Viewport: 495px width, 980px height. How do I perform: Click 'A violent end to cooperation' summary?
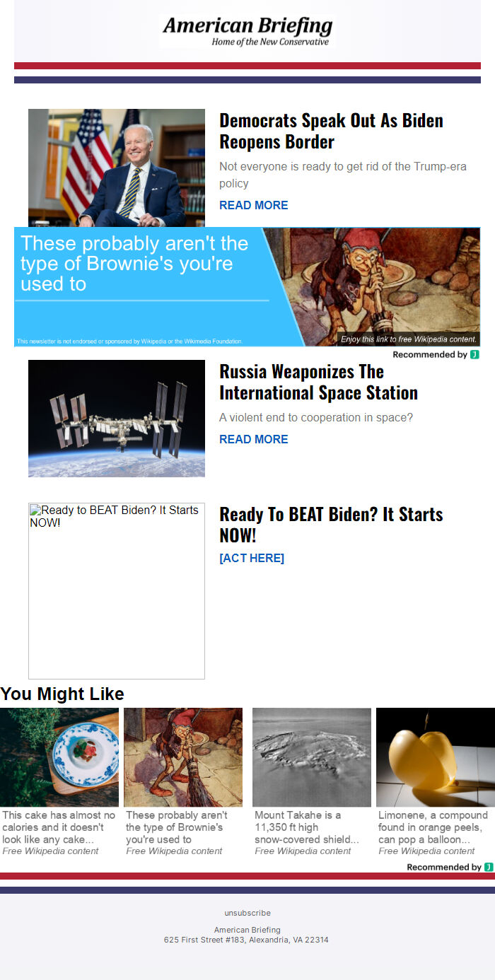316,417
